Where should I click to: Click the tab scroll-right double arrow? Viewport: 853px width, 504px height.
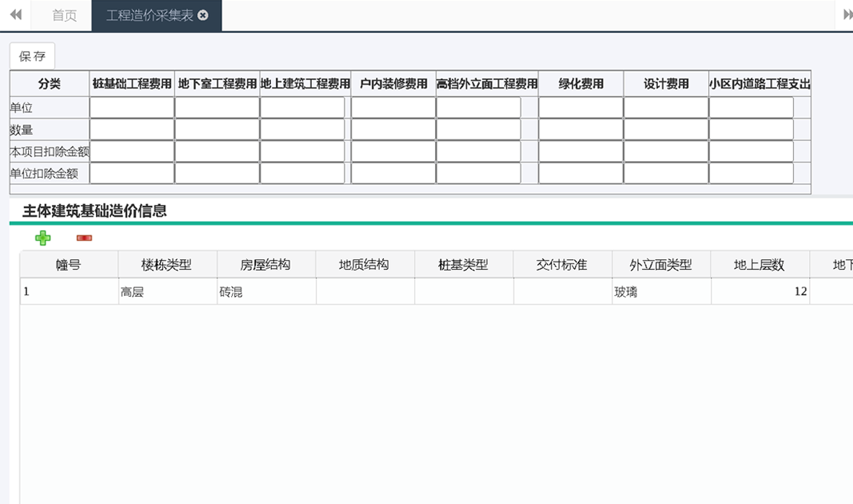coord(847,14)
